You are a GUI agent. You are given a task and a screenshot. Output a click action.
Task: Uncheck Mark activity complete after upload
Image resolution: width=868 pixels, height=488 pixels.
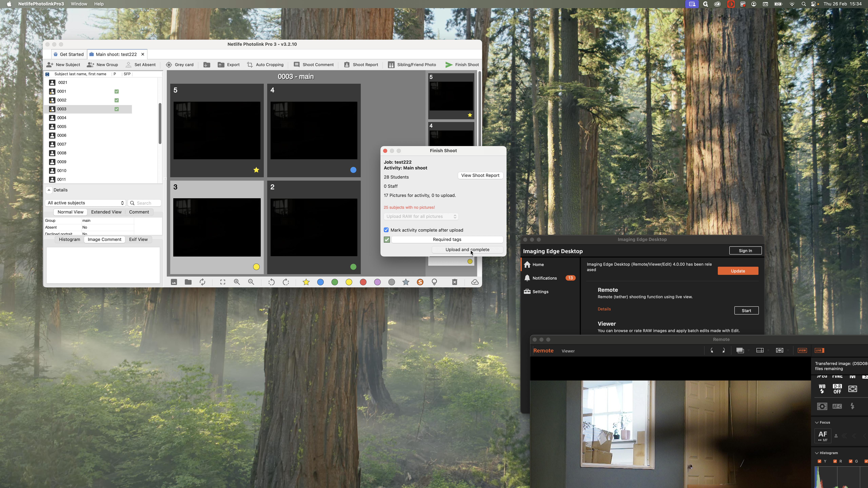pyautogui.click(x=386, y=230)
